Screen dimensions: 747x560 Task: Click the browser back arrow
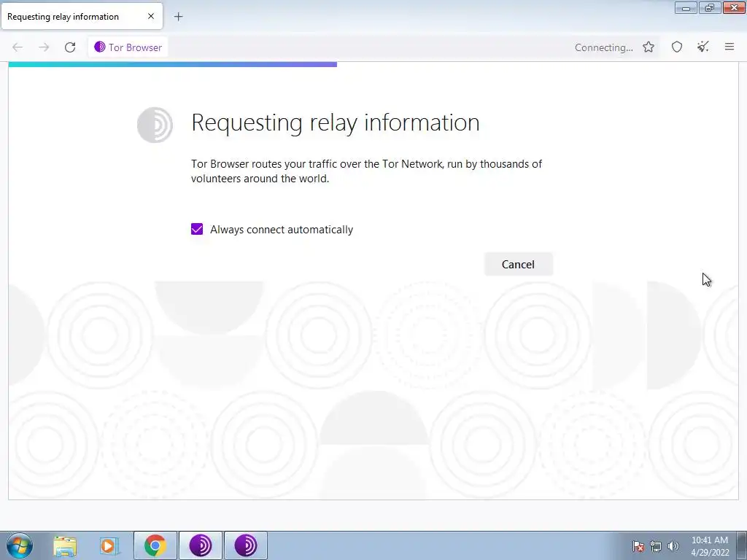tap(18, 47)
